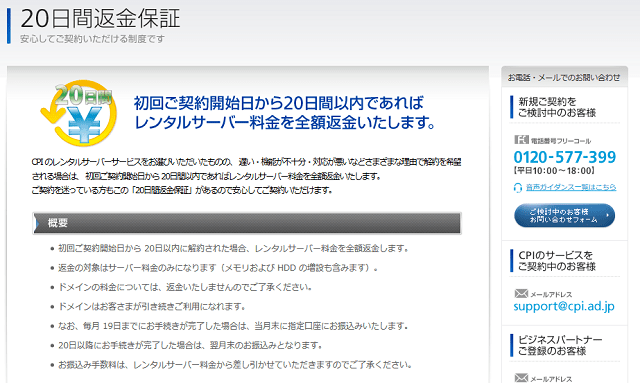Screen dimensions: 640x383
Task: Click subtitle 安心してご契約いただける制度です
Action: [93, 39]
